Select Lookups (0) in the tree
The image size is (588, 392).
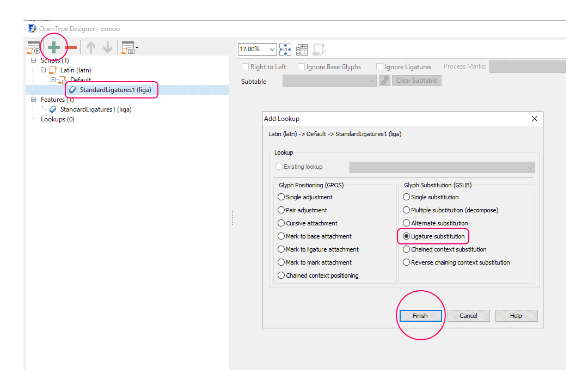click(57, 119)
